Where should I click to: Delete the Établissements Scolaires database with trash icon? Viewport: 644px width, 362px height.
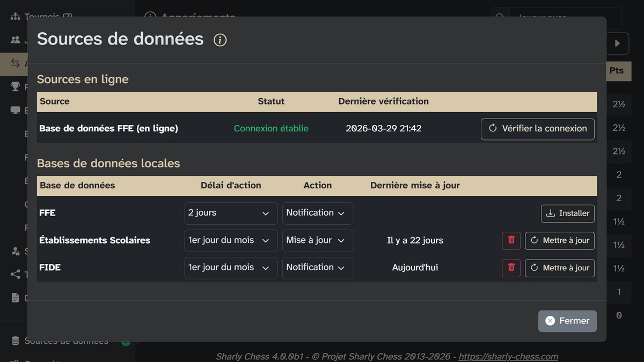point(511,240)
